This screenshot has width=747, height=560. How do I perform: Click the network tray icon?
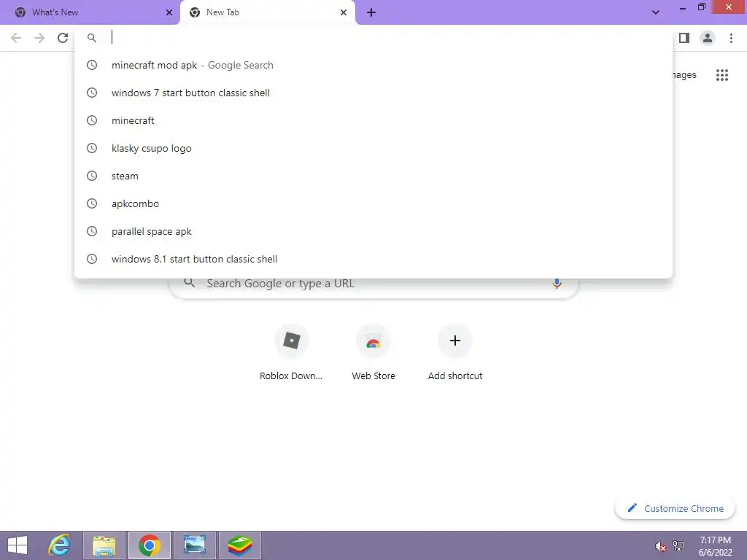(x=678, y=546)
